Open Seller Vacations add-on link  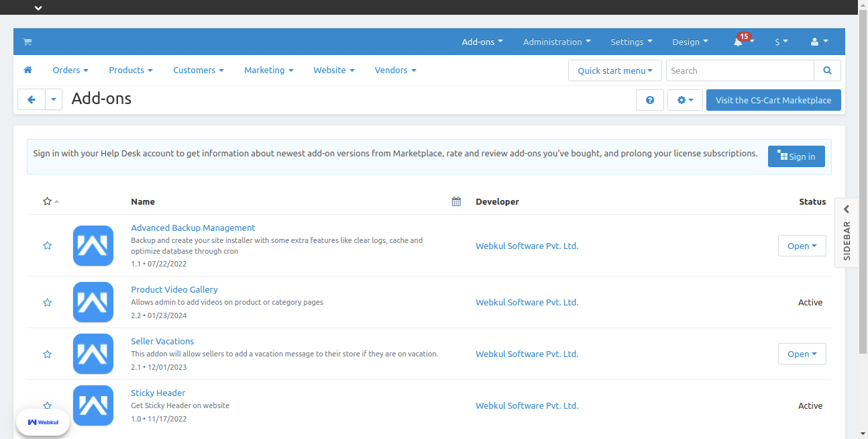click(162, 341)
